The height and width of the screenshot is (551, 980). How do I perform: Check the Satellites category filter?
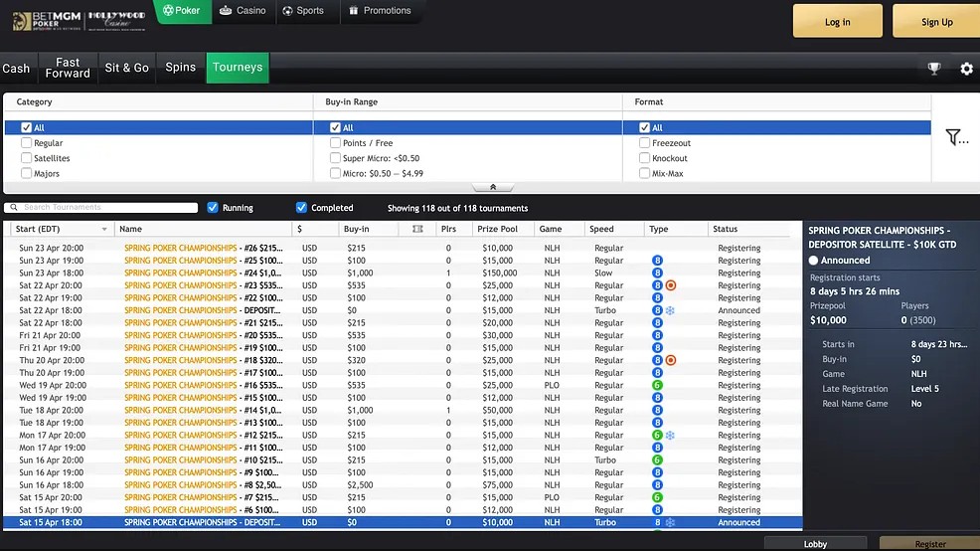[x=26, y=158]
